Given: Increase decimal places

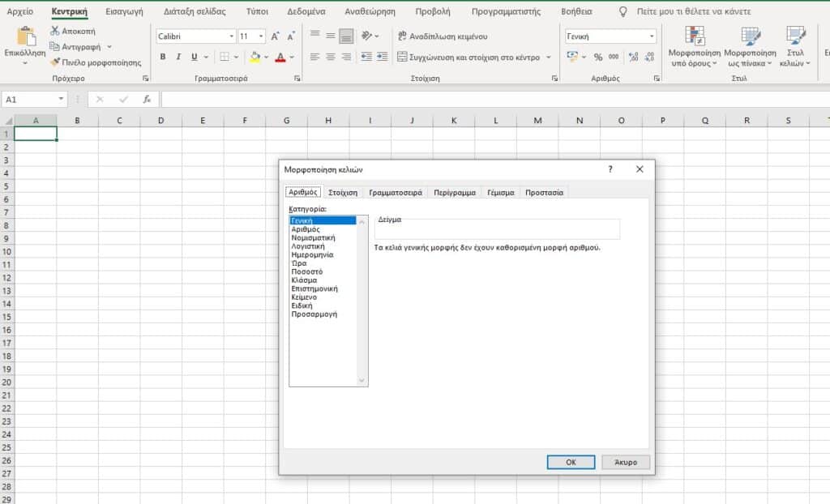Looking at the screenshot, I should [634, 57].
